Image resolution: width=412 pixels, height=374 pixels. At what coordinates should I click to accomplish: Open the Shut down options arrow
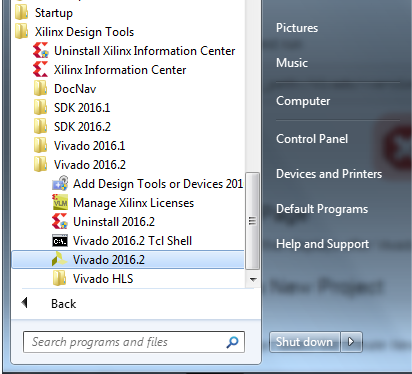click(x=351, y=342)
